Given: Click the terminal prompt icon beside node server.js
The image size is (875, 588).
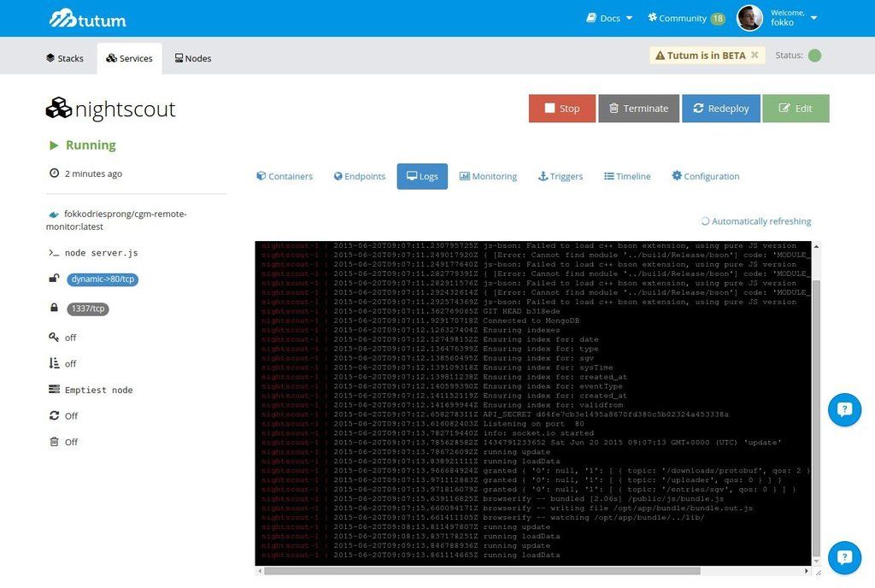Looking at the screenshot, I should point(54,253).
